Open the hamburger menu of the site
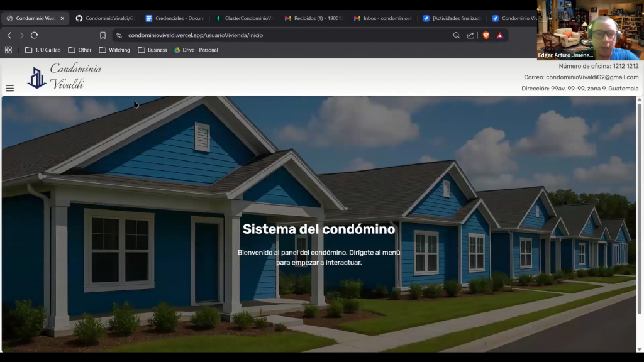This screenshot has height=362, width=644. (x=9, y=89)
